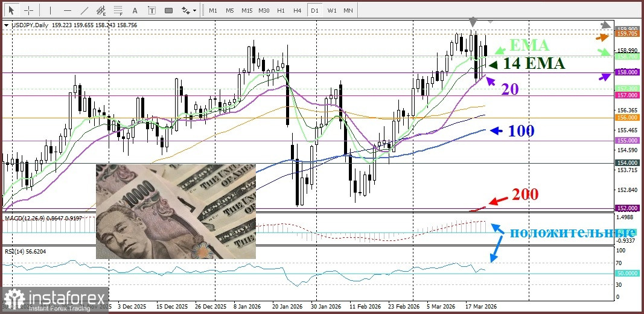The image size is (644, 314).
Task: Click the 156.000 orange price level label
Action: (626, 117)
